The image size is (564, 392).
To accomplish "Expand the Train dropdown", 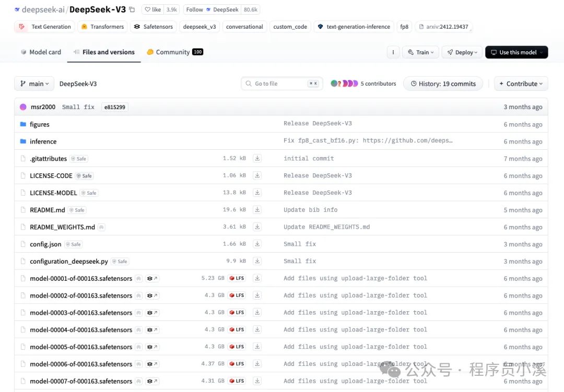I will coord(420,53).
